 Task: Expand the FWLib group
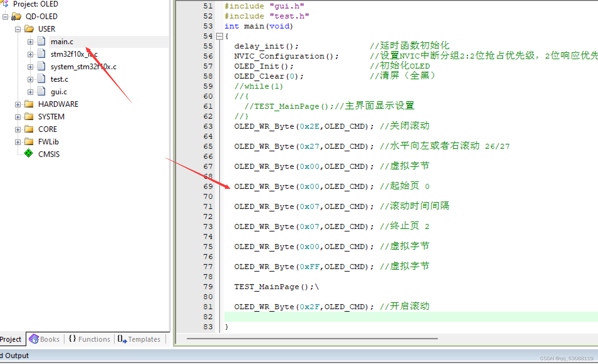[18, 141]
